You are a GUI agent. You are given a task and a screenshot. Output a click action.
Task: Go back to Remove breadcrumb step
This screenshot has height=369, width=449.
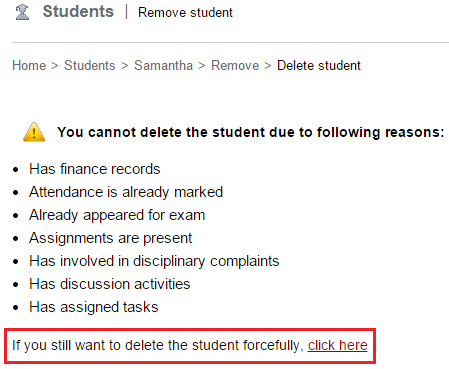235,65
